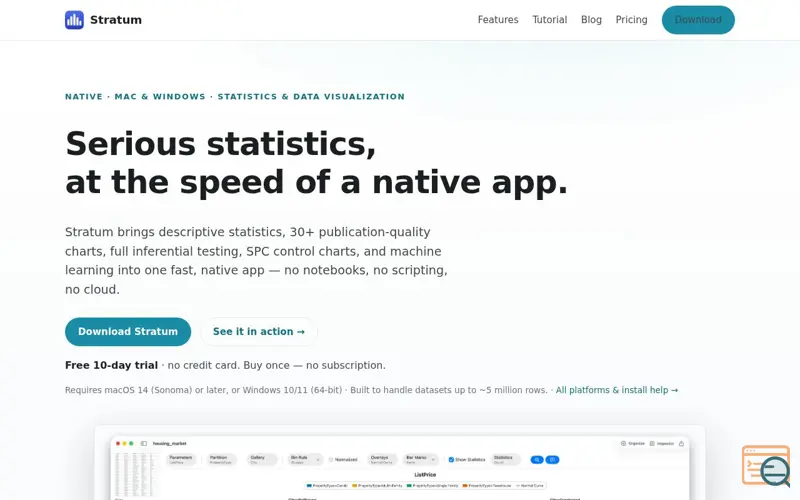
Task: Click the Stratum bar-chart logo icon
Action: coord(74,20)
